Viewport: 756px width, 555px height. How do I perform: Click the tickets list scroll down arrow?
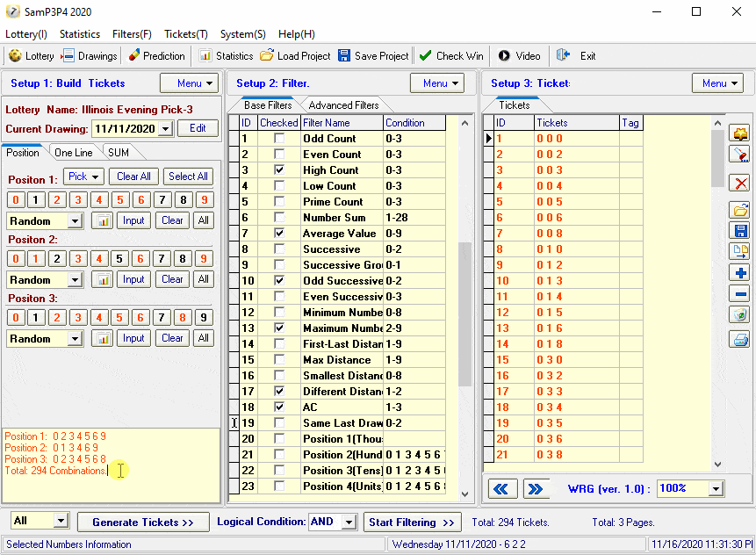[718, 465]
